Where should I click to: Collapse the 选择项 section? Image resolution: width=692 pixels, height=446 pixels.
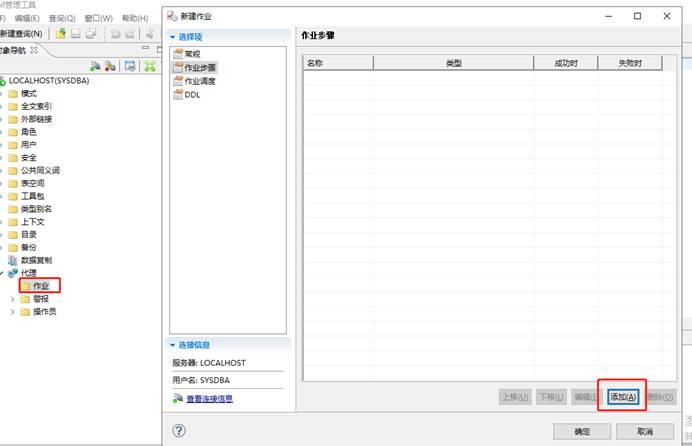point(173,37)
